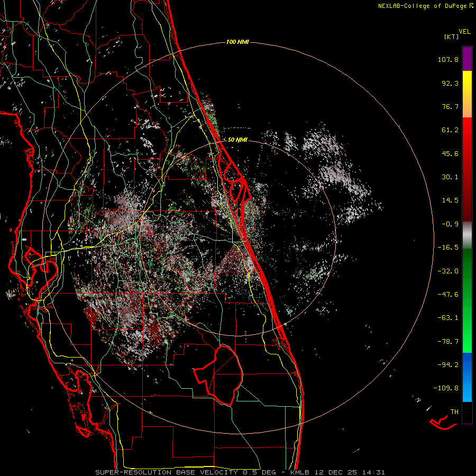The height and width of the screenshot is (476, 476).
Task: Click the green segment of the color bar
Action: 467,300
